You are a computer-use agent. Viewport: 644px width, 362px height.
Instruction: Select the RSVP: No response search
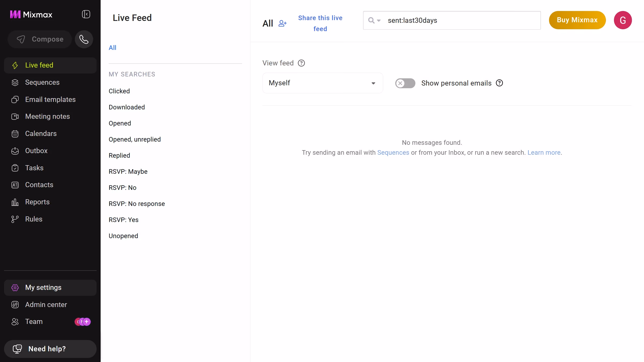click(x=137, y=204)
